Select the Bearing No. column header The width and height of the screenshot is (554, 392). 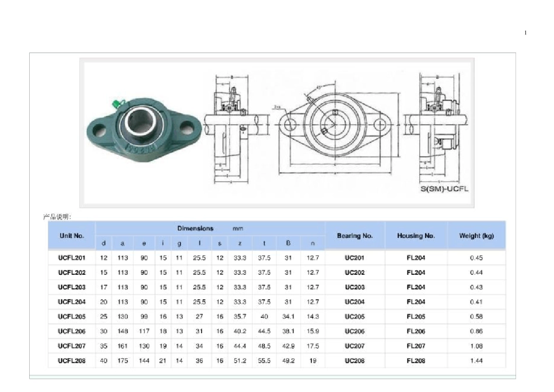pos(355,236)
